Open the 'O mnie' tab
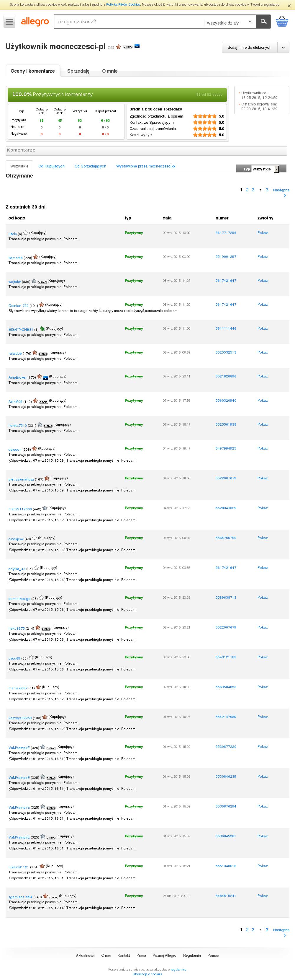Viewport: 295px width, 980px height. [110, 71]
